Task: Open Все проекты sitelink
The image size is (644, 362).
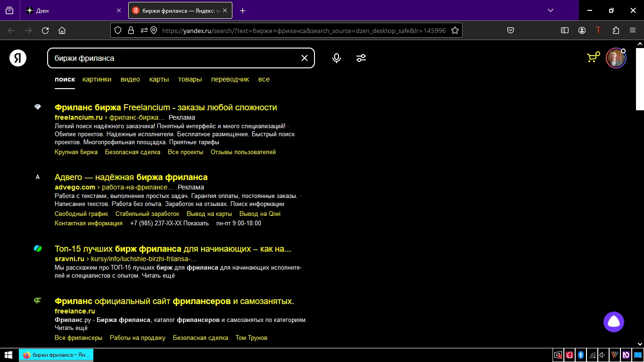Action: (185, 152)
